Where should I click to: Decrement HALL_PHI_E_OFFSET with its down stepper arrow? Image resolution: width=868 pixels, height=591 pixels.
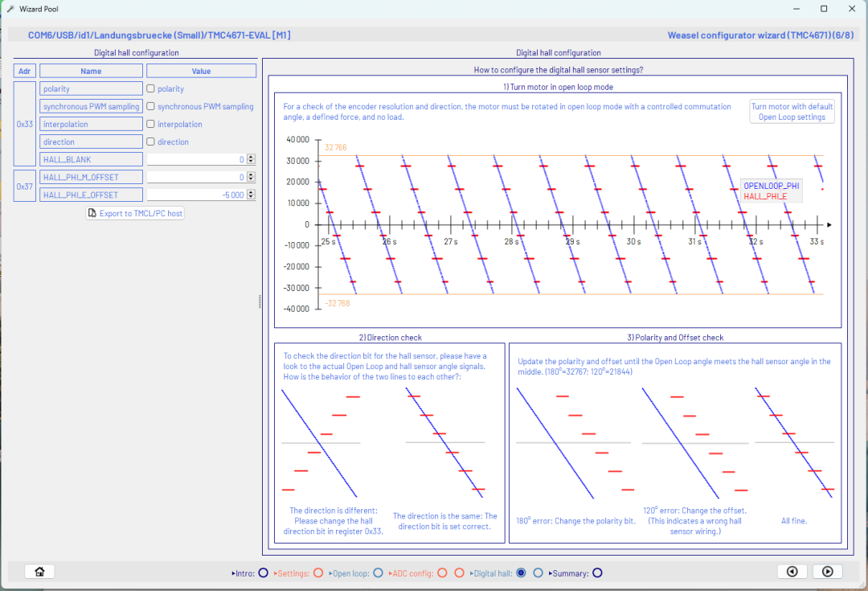pyautogui.click(x=252, y=197)
